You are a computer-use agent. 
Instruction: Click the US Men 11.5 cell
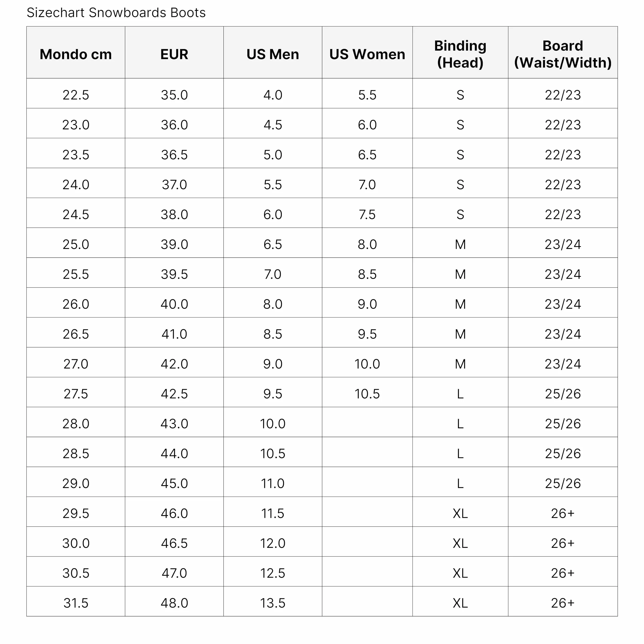(x=273, y=513)
